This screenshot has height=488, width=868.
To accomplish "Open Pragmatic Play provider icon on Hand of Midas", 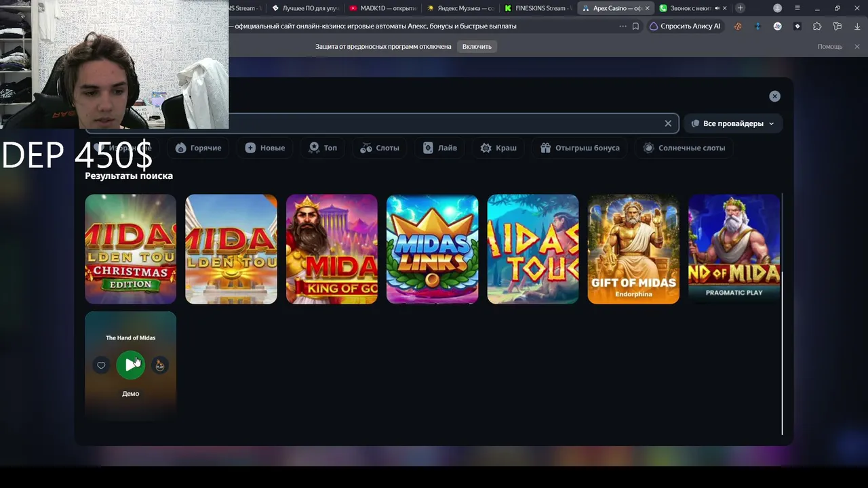I will point(160,365).
